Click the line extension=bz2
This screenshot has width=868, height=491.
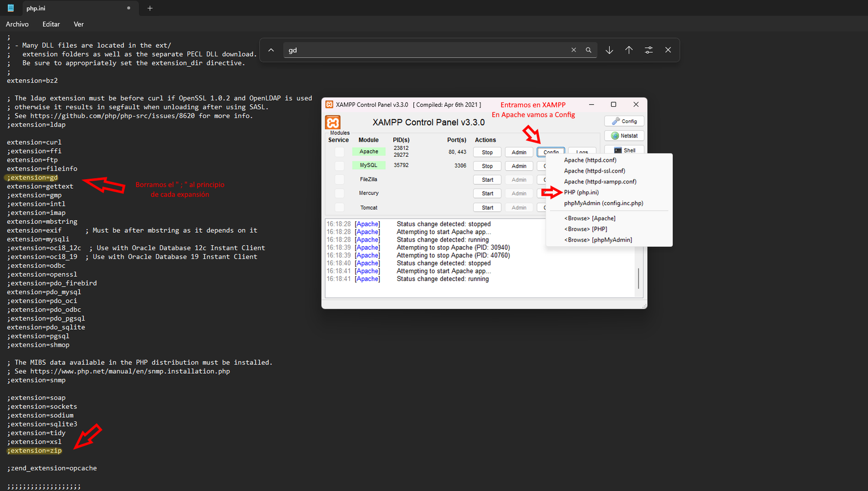(x=32, y=80)
